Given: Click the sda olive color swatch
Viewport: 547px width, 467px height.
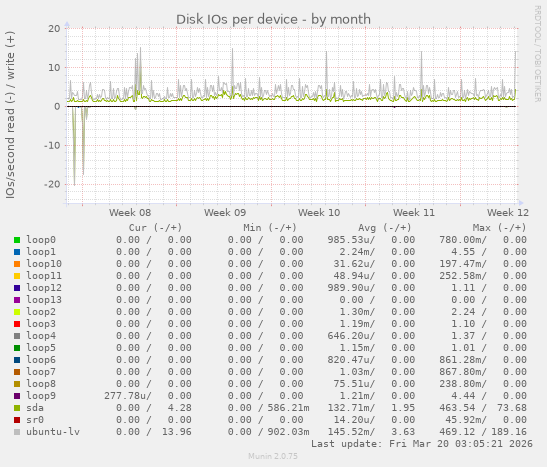Looking at the screenshot, I should coord(17,408).
